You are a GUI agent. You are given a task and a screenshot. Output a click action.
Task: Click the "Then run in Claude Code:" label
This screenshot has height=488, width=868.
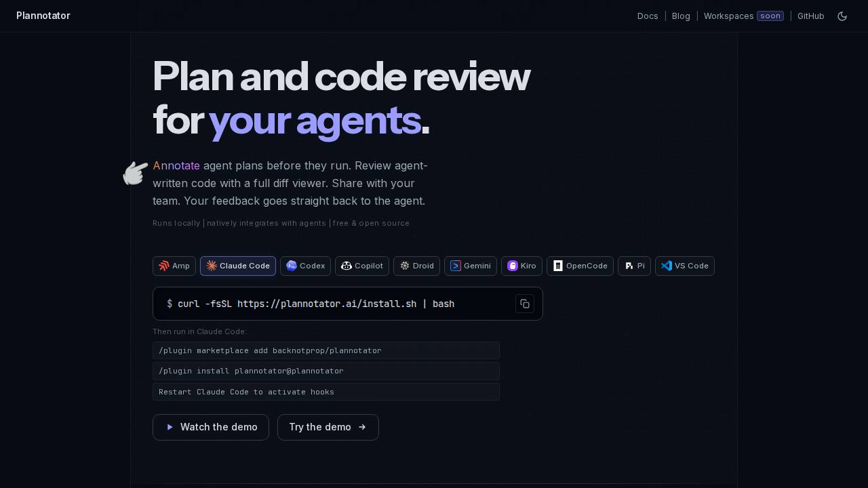pos(199,331)
